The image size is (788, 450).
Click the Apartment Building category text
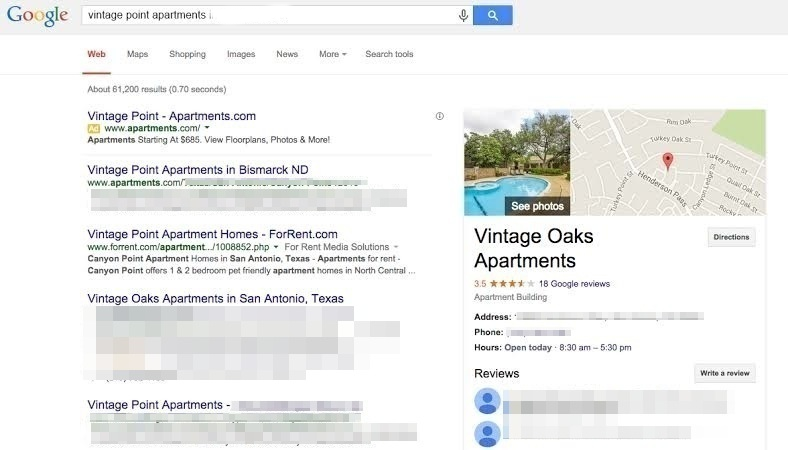pyautogui.click(x=511, y=297)
